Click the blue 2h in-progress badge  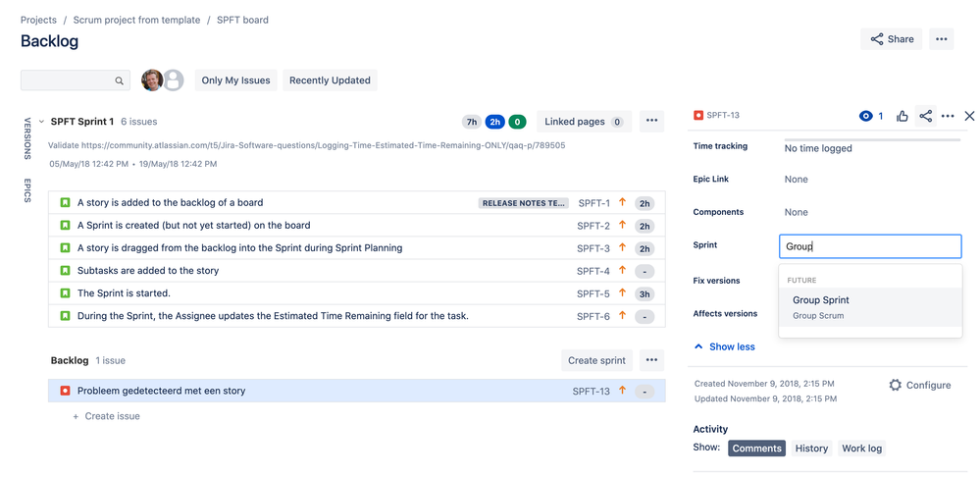tap(494, 122)
